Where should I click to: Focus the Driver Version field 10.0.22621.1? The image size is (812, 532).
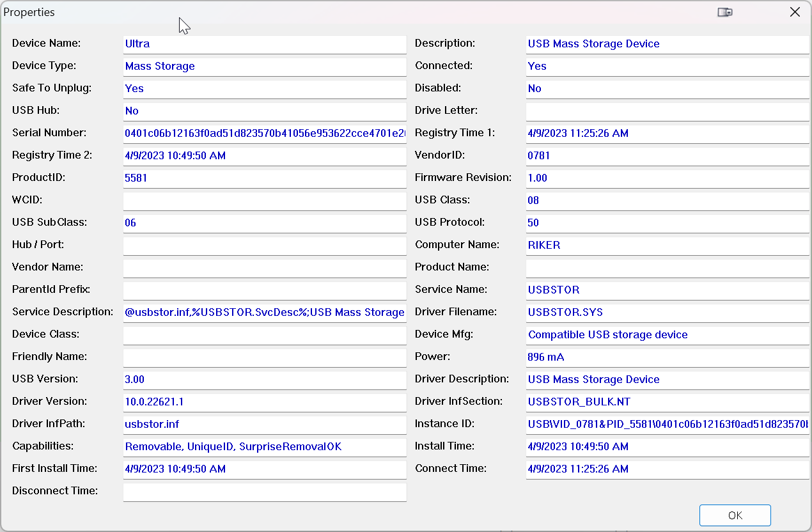pos(264,402)
